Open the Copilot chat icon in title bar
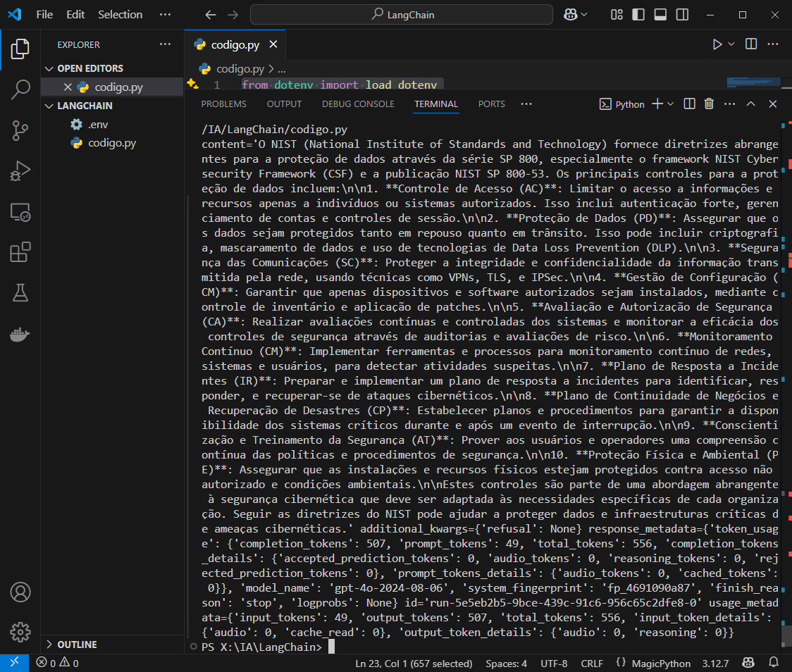Image resolution: width=792 pixels, height=672 pixels. coord(571,15)
